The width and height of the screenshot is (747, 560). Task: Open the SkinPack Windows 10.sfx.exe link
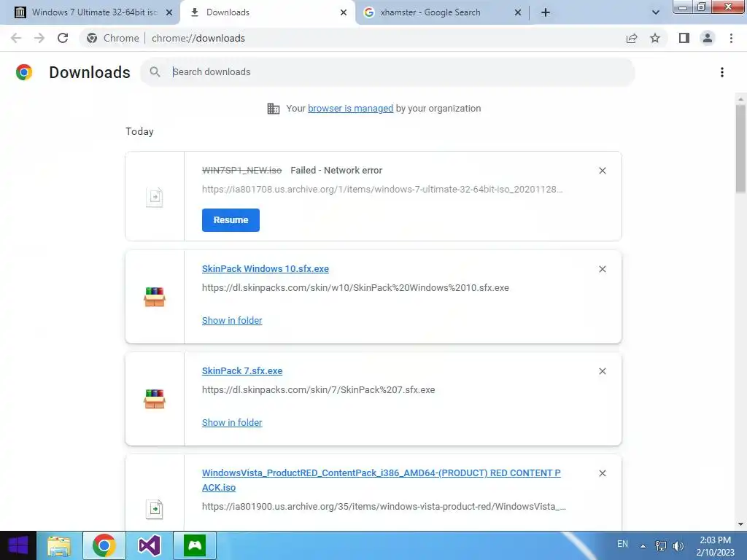[266, 268]
